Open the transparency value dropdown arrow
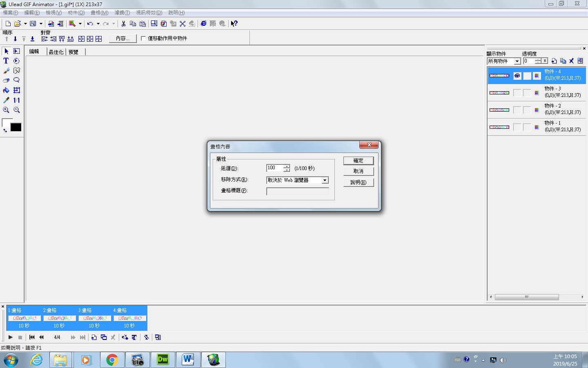 [545, 61]
